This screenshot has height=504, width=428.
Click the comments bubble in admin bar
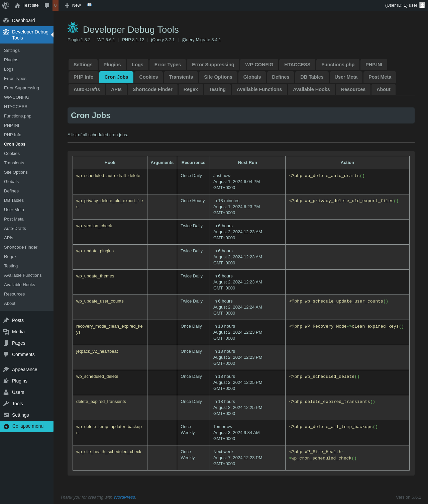[47, 5]
